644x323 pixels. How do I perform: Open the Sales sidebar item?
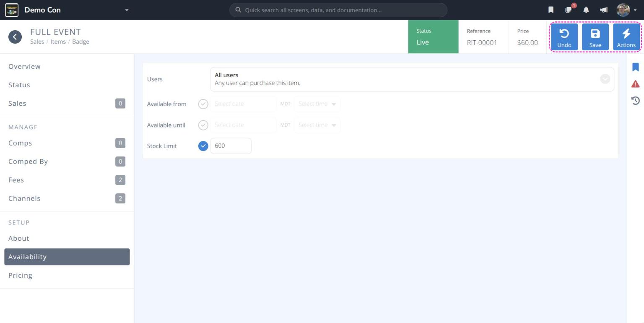67,103
